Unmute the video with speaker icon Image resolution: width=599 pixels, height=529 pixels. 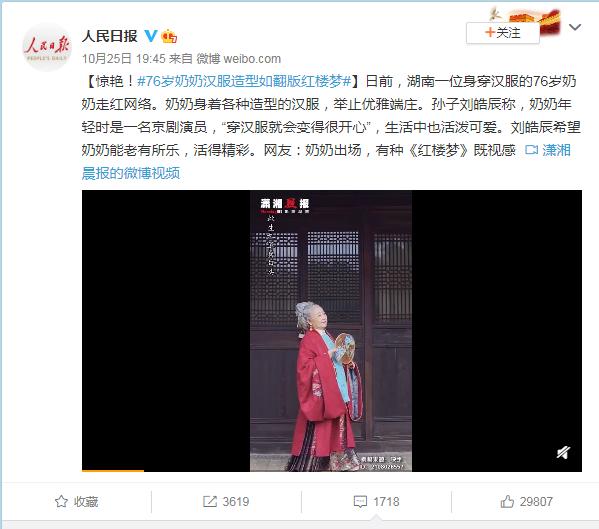click(563, 452)
